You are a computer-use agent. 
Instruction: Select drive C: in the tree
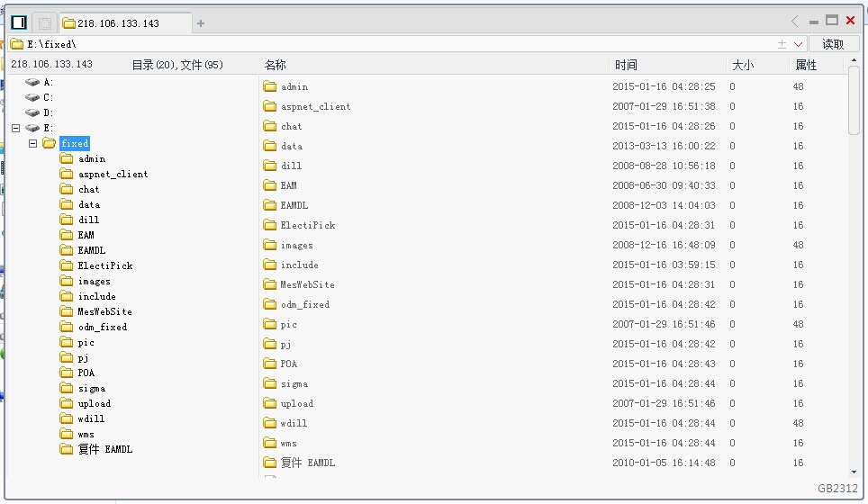[40, 97]
